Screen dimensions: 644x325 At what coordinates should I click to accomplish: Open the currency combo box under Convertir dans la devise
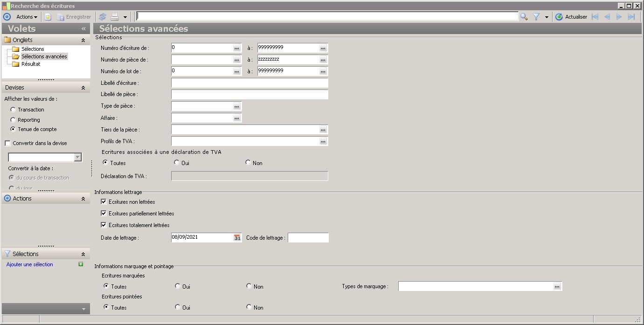(78, 158)
